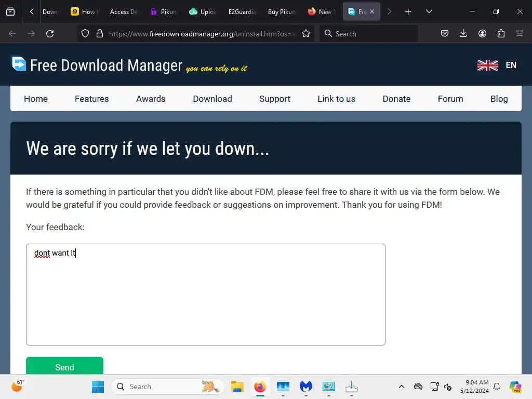Open Awards in site navigation

(x=151, y=99)
